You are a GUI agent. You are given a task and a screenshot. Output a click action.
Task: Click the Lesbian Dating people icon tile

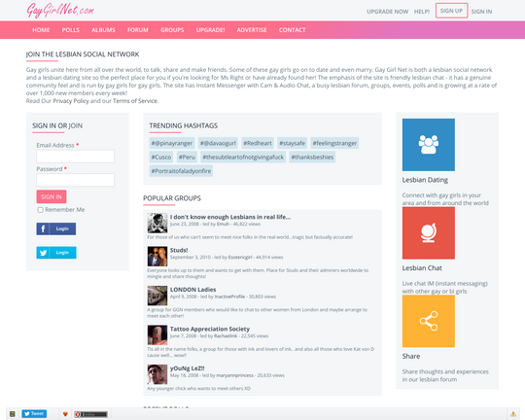tap(428, 145)
